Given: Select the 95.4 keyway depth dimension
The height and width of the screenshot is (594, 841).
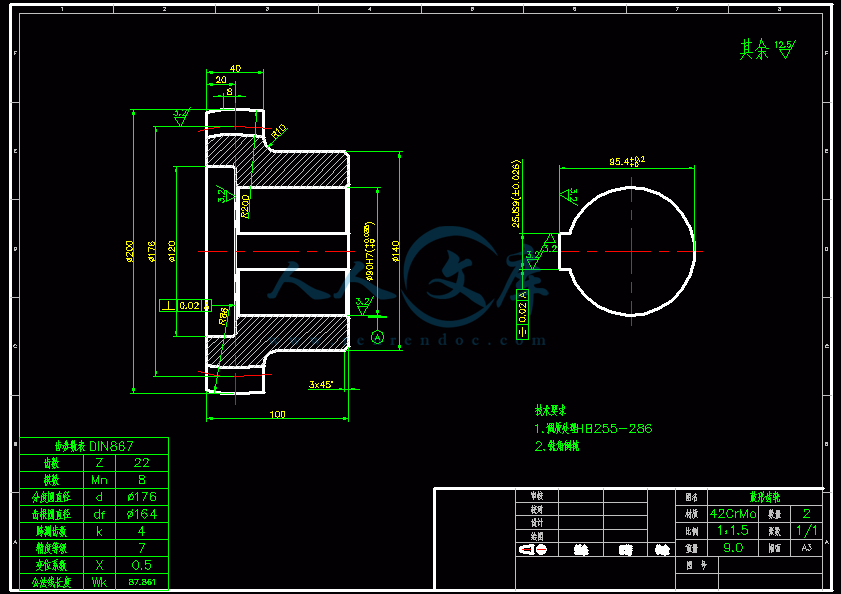Looking at the screenshot, I should pyautogui.click(x=626, y=161).
